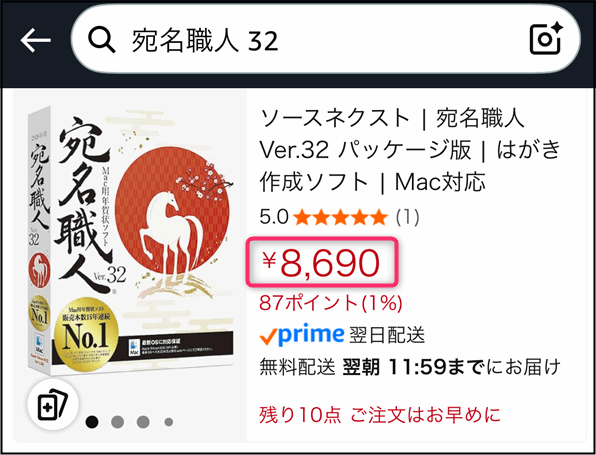This screenshot has width=596, height=455.
Task: Select fourth small carousel dot
Action: [169, 422]
